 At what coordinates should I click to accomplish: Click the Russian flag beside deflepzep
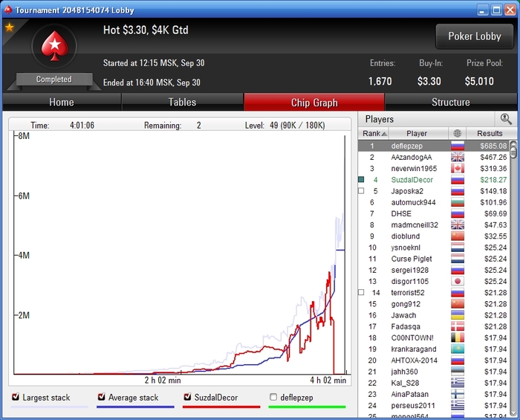coord(458,146)
